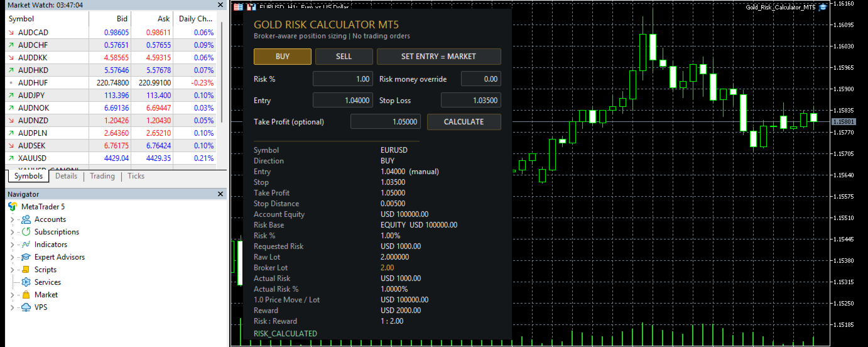Screen dimensions: 868x347
Task: Click the up arrow icon next to AUDPLN
Action: (11, 133)
